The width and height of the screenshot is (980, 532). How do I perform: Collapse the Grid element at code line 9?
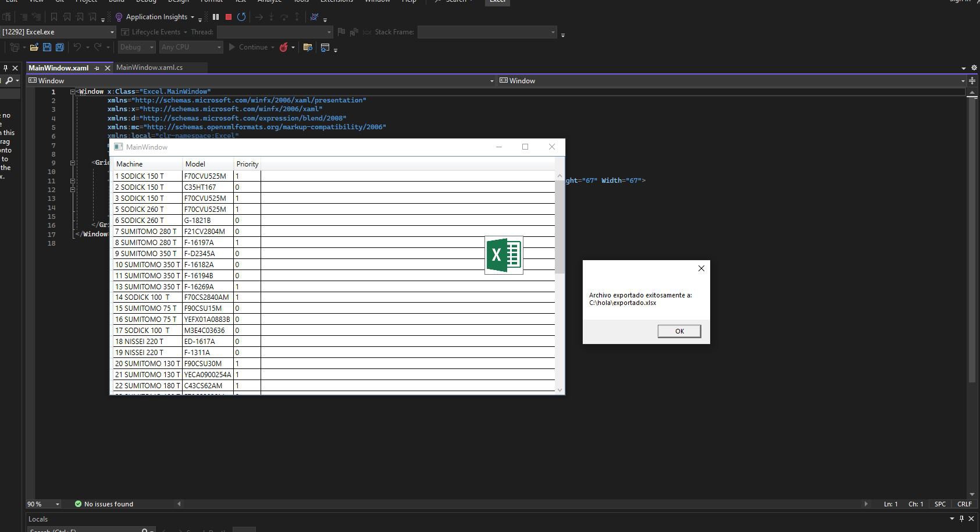coord(73,163)
